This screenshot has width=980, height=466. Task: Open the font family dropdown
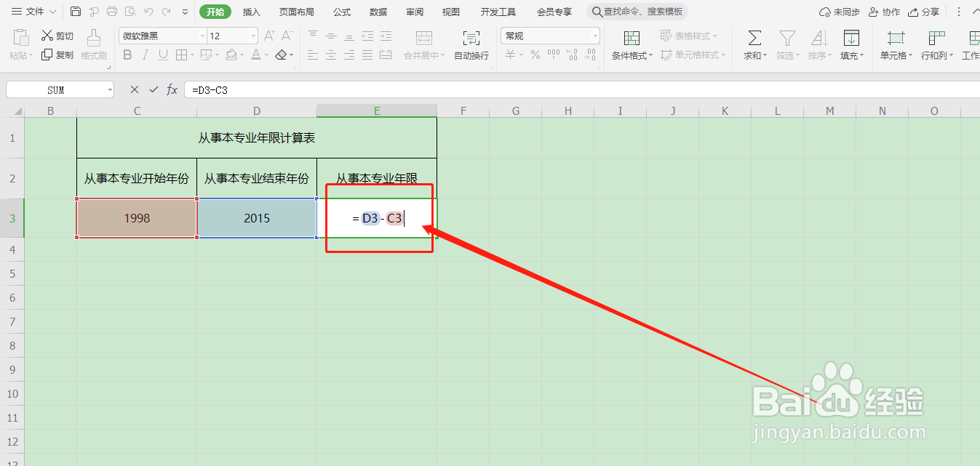pyautogui.click(x=202, y=35)
